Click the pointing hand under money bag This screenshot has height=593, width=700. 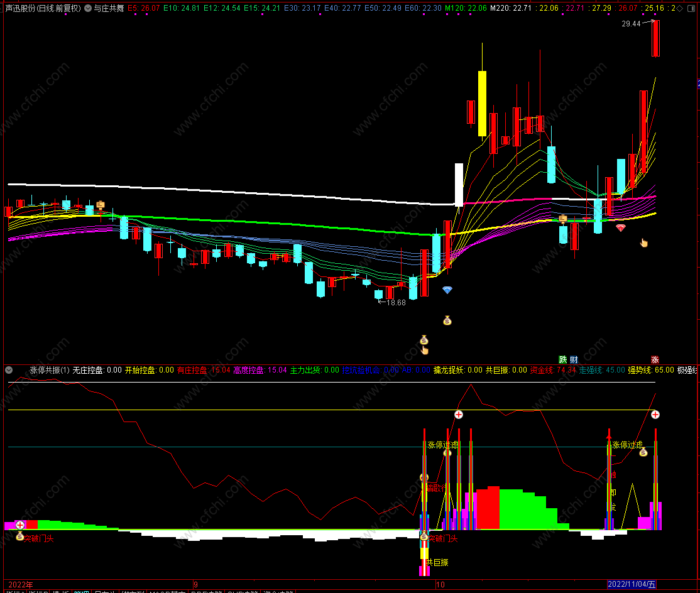(425, 351)
